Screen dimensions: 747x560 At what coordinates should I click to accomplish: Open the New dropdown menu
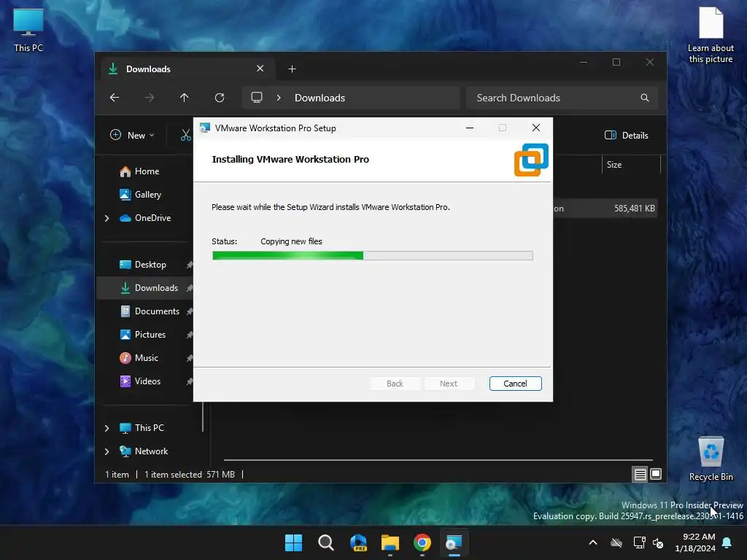(x=132, y=135)
